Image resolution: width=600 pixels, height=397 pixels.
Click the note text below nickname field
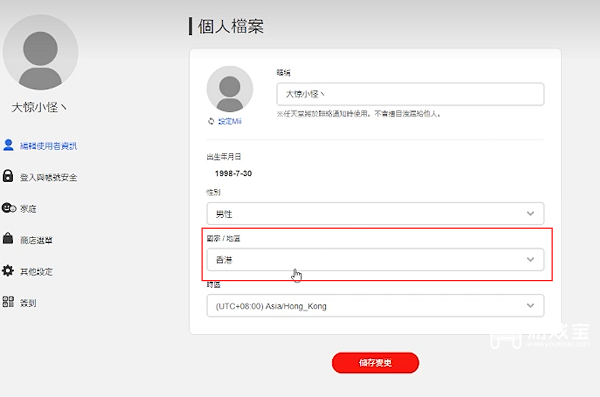(x=359, y=114)
